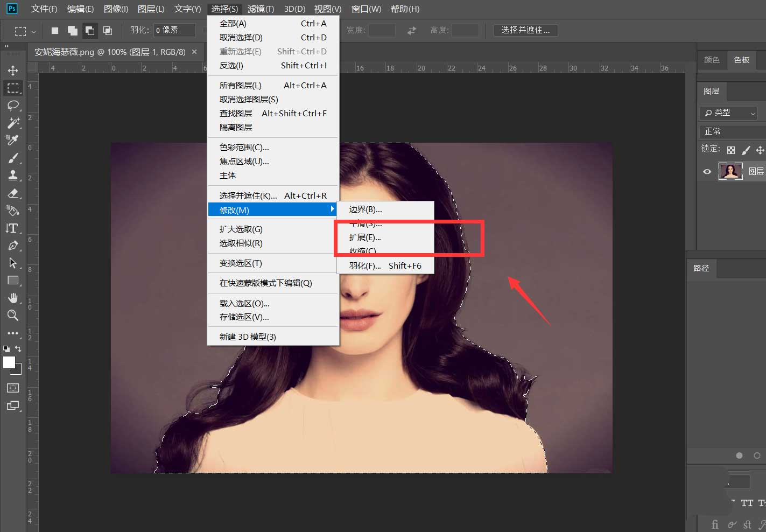Image resolution: width=766 pixels, height=532 pixels.
Task: Choose New selection mode button
Action: point(55,31)
